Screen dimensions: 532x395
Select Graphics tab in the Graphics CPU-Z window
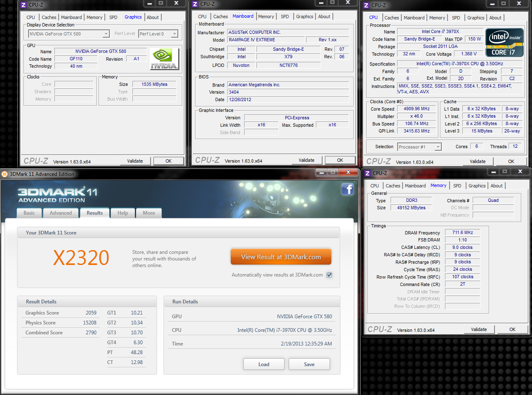pos(133,17)
